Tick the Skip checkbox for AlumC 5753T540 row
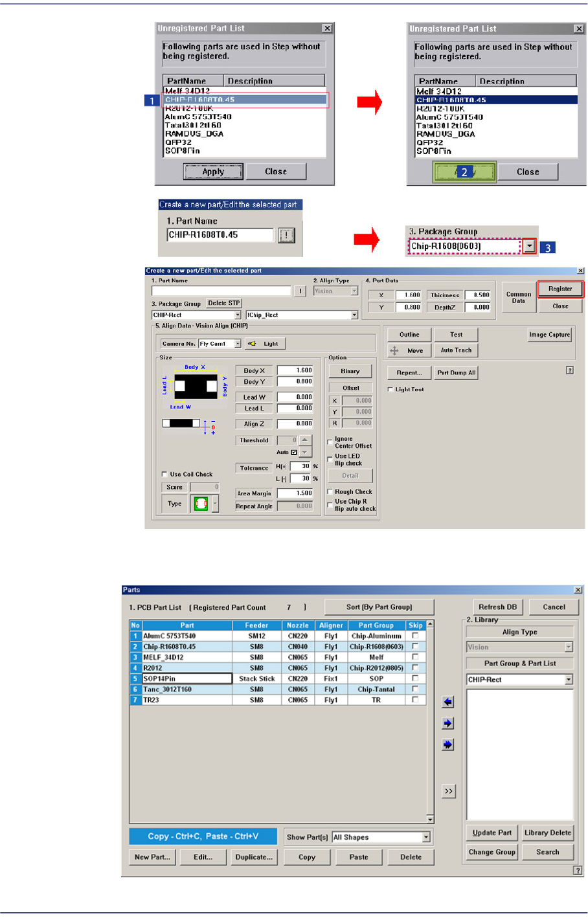 (x=415, y=636)
